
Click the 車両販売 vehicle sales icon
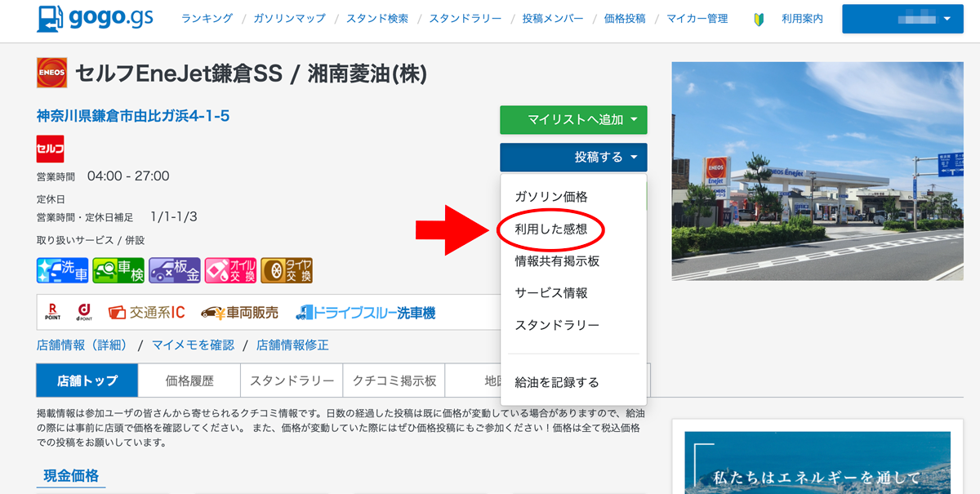pyautogui.click(x=239, y=312)
